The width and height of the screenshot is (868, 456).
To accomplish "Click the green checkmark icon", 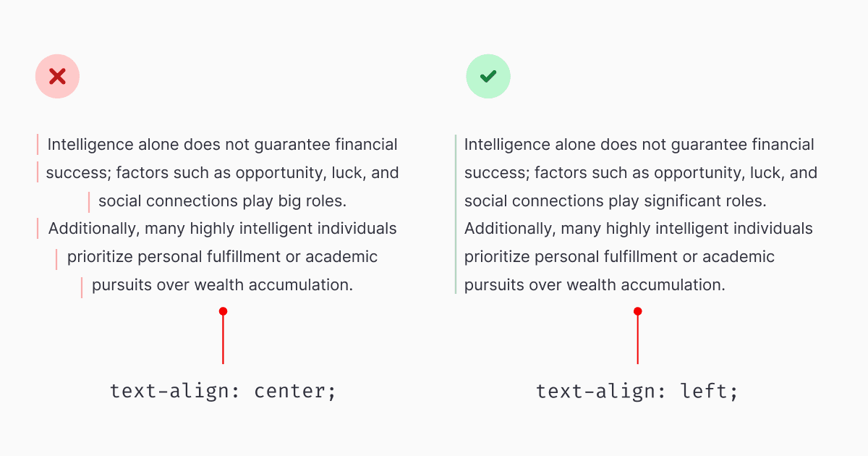I will pyautogui.click(x=488, y=76).
